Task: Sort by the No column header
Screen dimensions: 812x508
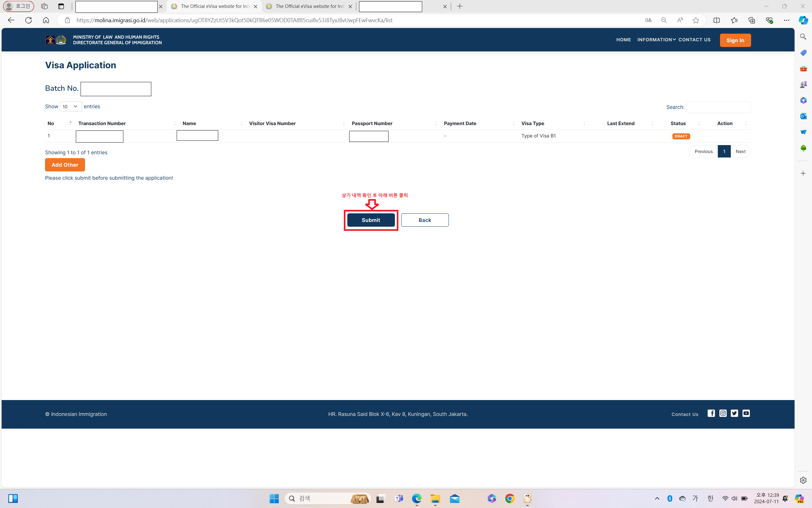Action: 59,123
